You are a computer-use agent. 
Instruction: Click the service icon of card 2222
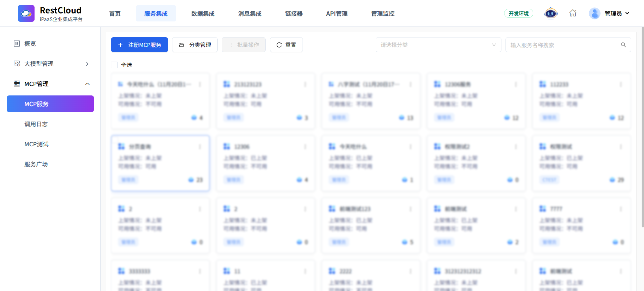(332, 271)
